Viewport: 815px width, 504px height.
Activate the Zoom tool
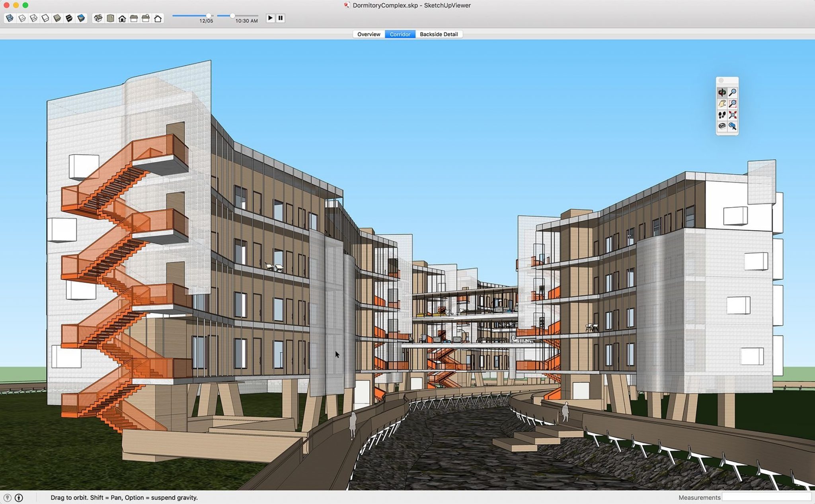click(733, 92)
